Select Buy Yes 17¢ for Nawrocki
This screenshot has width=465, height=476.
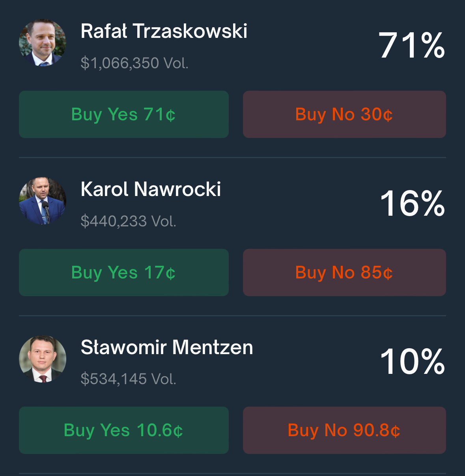click(x=124, y=273)
